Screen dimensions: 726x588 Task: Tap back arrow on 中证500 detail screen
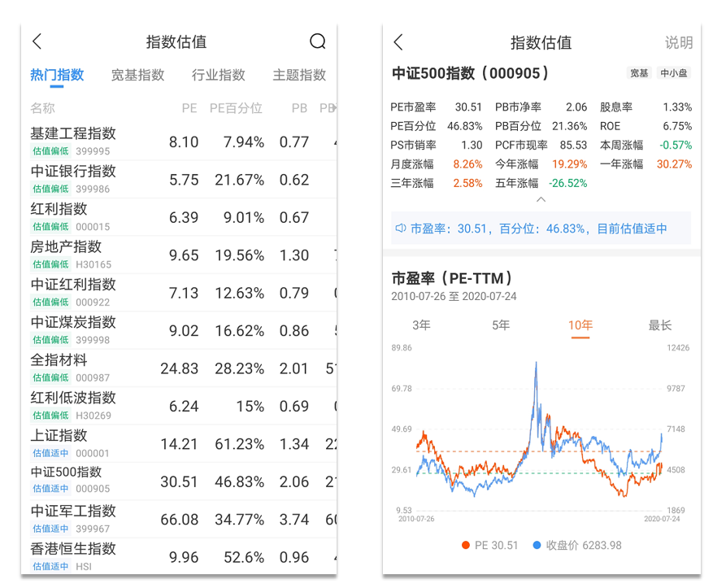(398, 42)
